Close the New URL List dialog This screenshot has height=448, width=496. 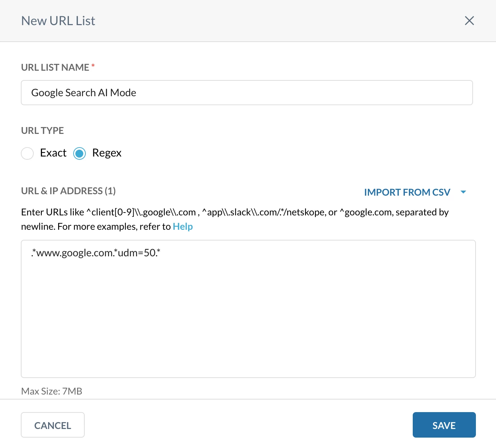469,21
